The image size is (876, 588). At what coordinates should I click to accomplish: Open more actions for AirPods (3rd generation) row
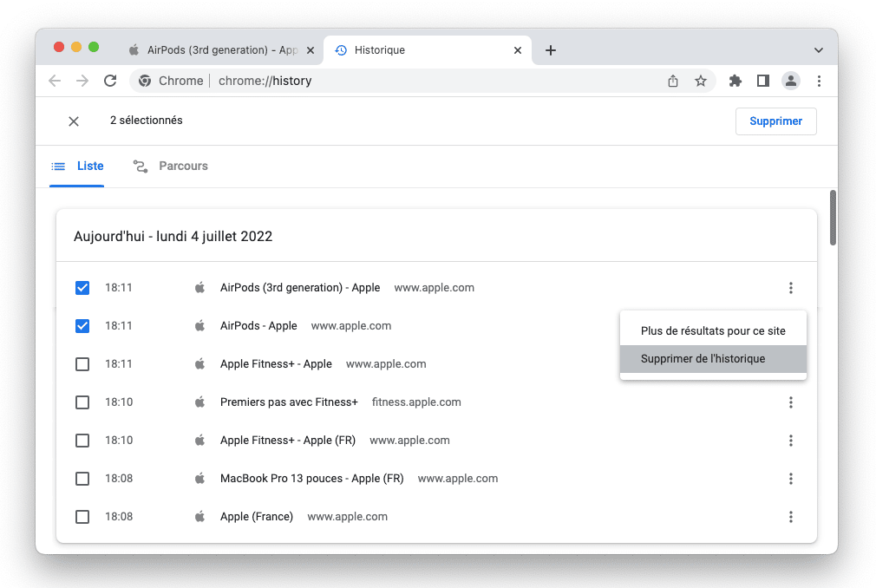point(790,288)
